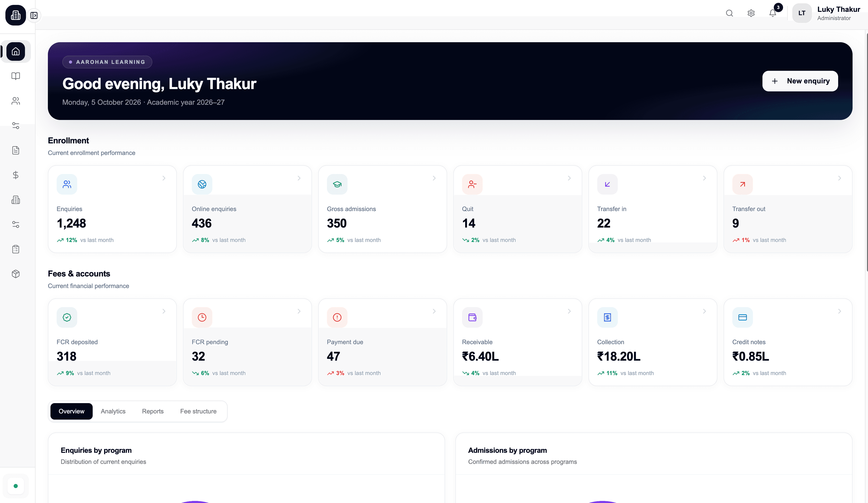This screenshot has height=503, width=868.
Task: Click the search magnifier icon
Action: pos(729,13)
